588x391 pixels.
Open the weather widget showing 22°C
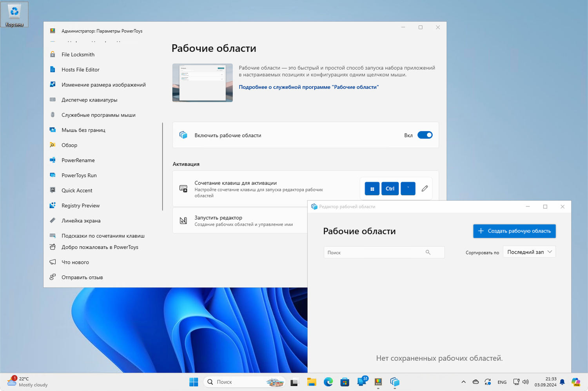click(x=27, y=382)
